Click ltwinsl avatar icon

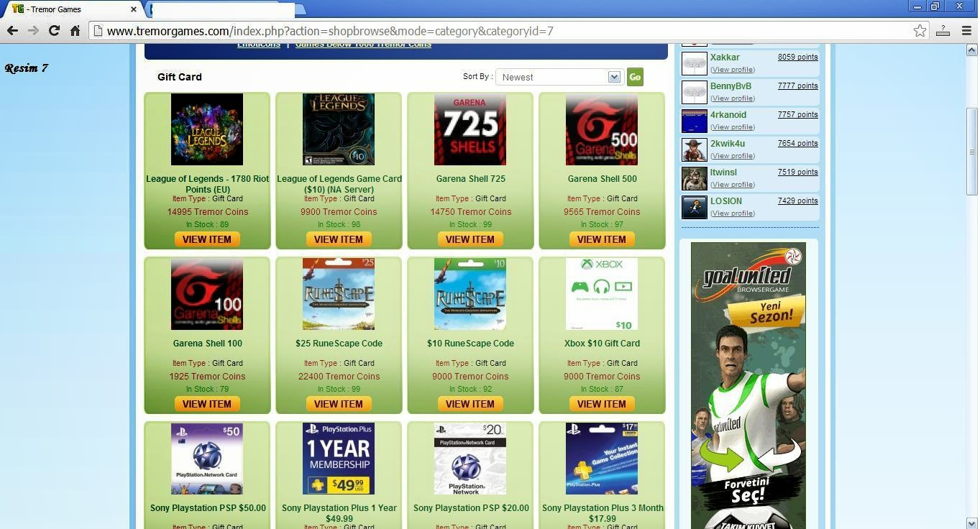(695, 179)
